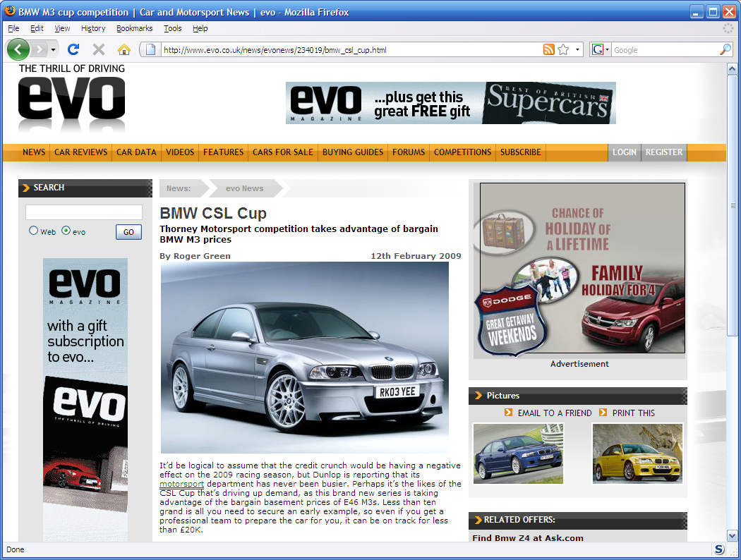Click the vertical scrollbar thumb
The image size is (741, 560).
(732, 205)
